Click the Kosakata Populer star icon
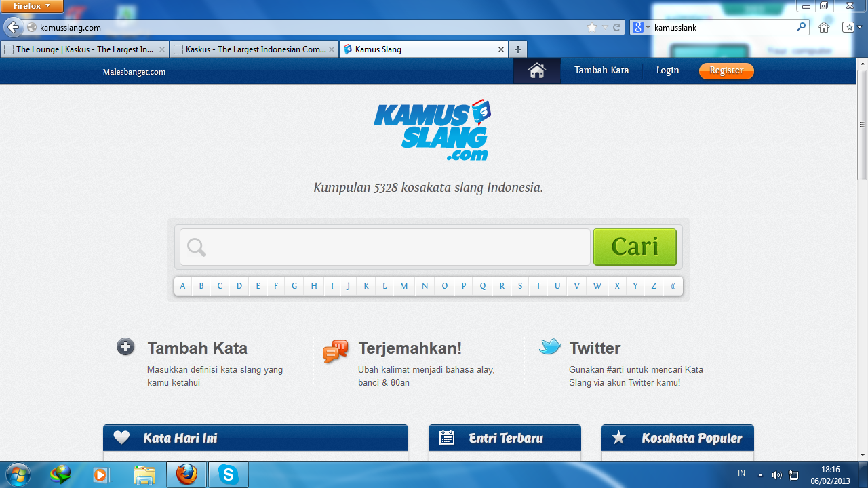 (619, 438)
